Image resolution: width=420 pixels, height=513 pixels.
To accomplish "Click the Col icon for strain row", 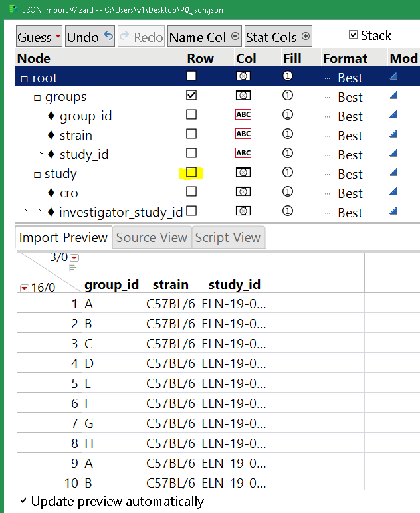I will click(x=244, y=134).
